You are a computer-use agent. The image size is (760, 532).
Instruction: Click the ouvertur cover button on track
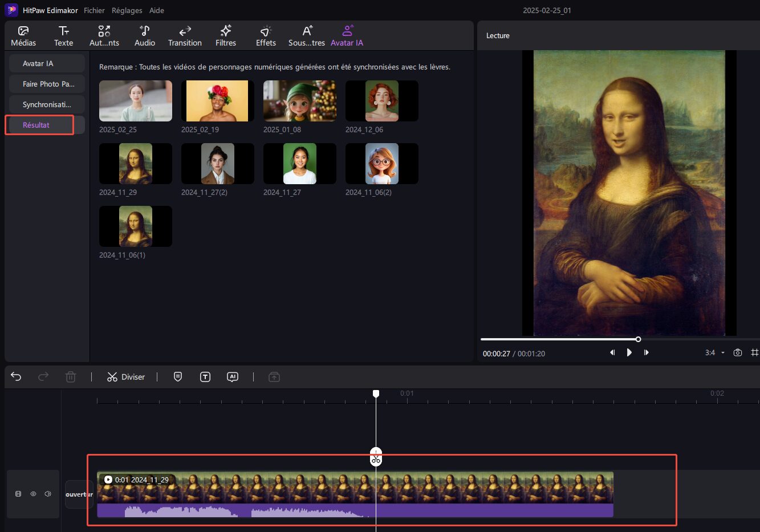(79, 494)
